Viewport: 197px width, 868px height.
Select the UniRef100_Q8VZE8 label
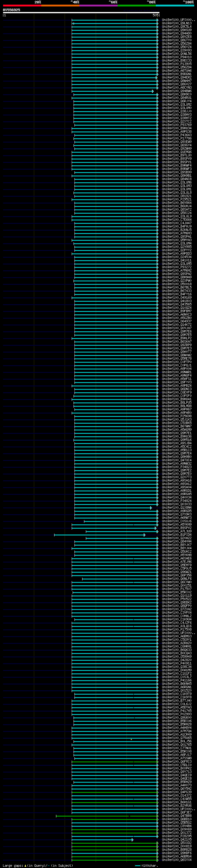coord(176,37)
